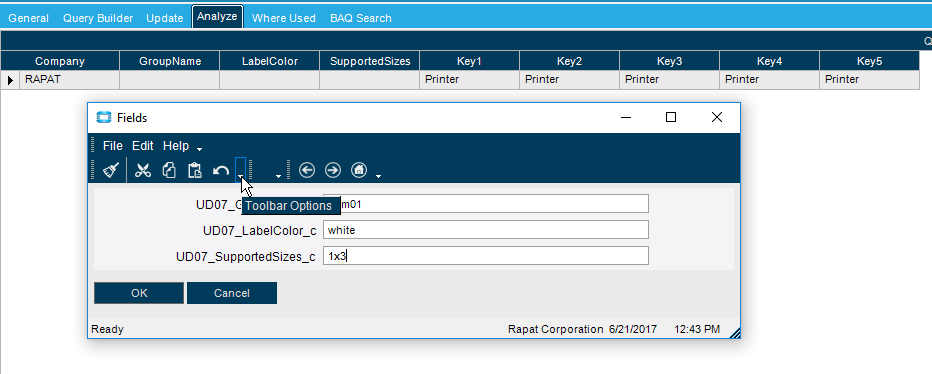The height and width of the screenshot is (374, 932).
Task: Click the Clear (broom) toolbar icon
Action: click(111, 171)
